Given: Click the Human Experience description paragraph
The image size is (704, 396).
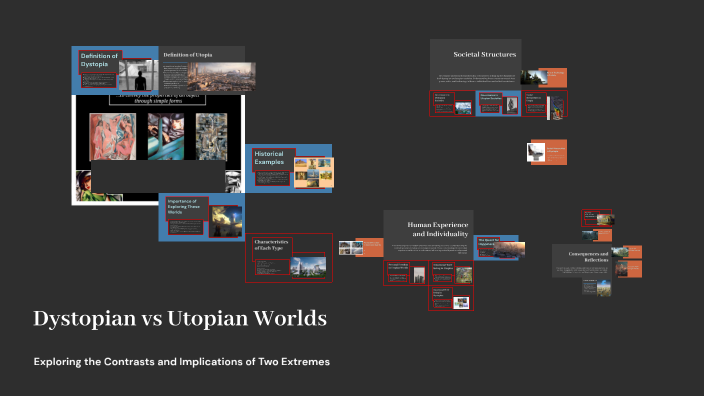Looking at the screenshot, I should [x=429, y=249].
